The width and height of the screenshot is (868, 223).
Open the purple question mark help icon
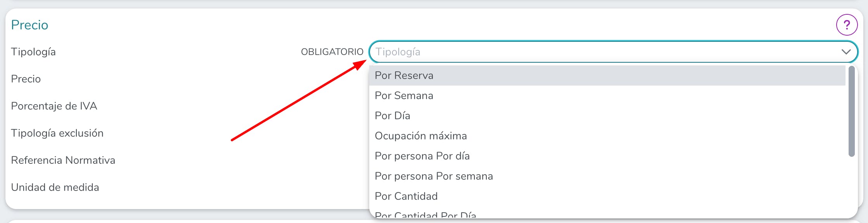tap(847, 25)
